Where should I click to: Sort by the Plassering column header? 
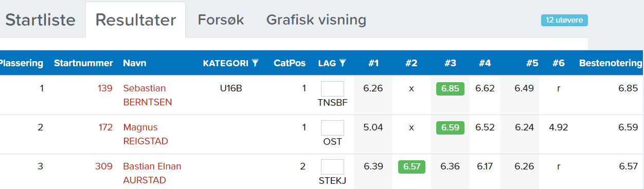21,63
